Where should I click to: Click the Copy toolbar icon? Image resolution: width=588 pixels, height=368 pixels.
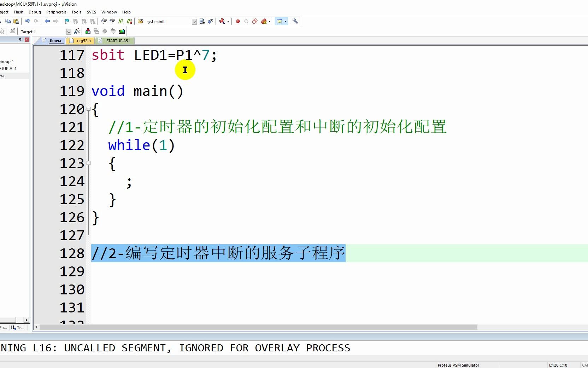coord(8,21)
